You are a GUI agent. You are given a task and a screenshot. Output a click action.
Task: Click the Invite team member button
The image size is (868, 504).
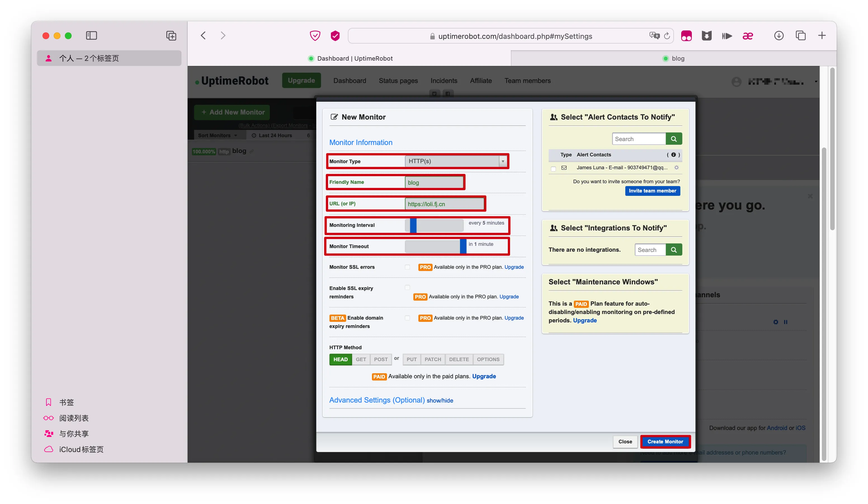coord(652,191)
